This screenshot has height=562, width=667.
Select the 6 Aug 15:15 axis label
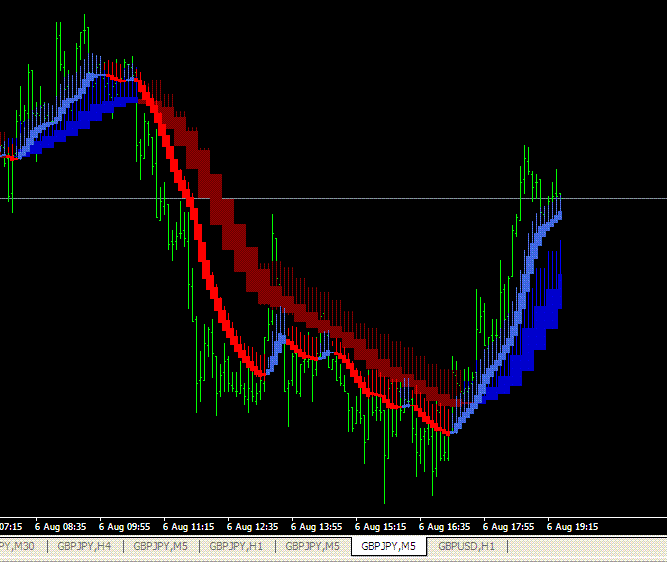[380, 527]
